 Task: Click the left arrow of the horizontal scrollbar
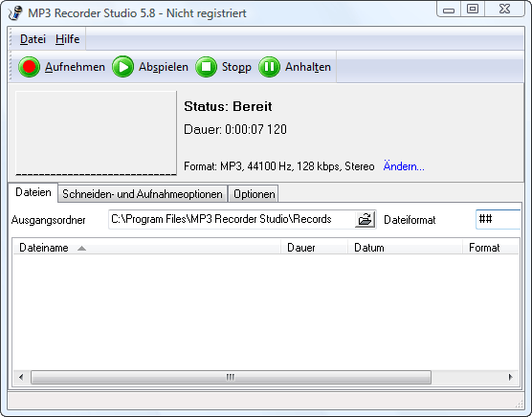click(21, 378)
